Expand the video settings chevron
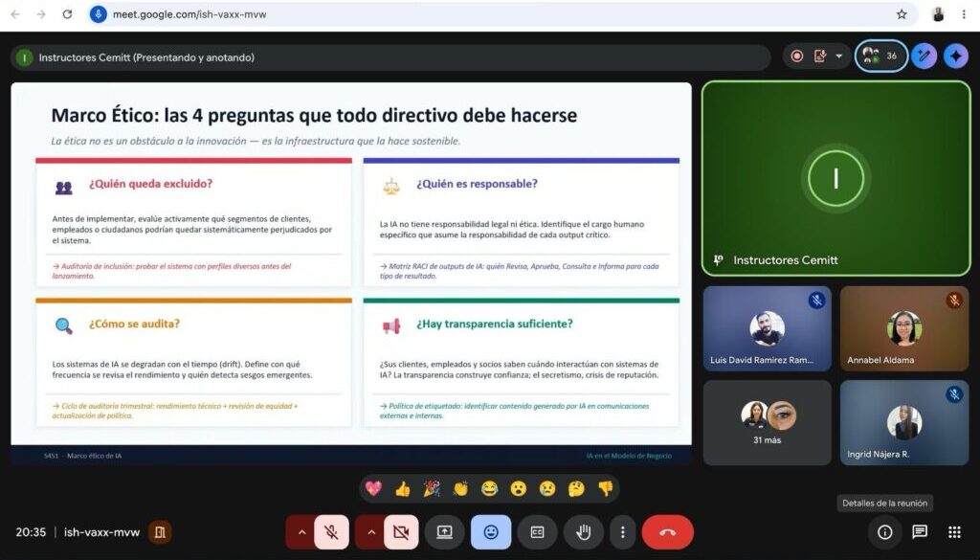Screen dimensions: 980x560 [370, 532]
